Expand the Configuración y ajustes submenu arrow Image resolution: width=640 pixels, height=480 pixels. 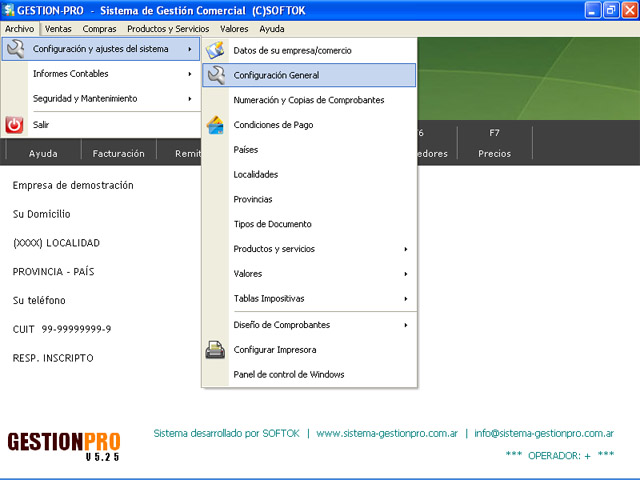(190, 49)
